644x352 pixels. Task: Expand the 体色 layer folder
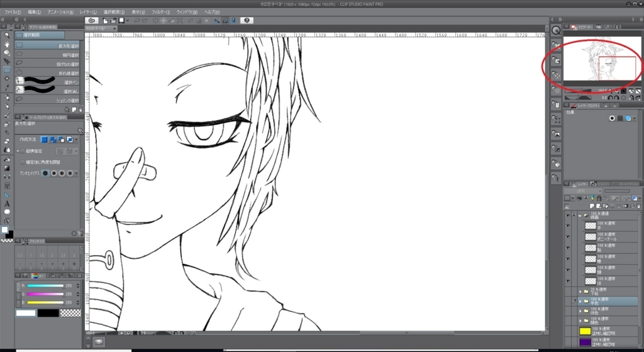[x=580, y=311]
